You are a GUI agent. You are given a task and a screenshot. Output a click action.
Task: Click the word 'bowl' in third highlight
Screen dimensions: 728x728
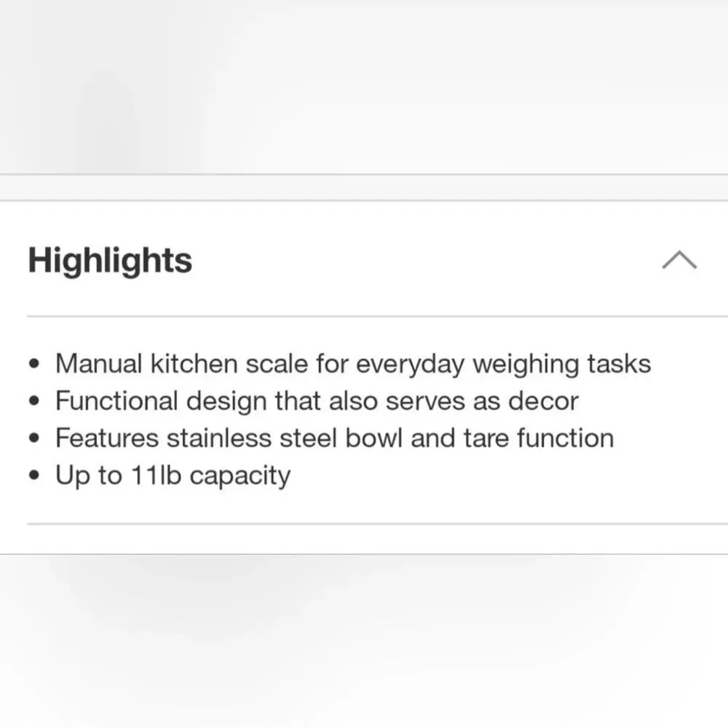pyautogui.click(x=373, y=438)
